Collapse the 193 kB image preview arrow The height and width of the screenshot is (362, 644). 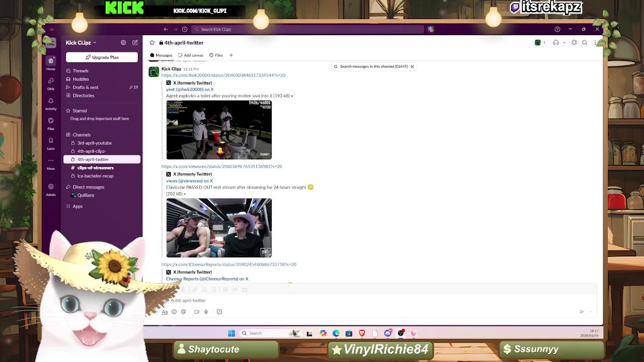292,96
